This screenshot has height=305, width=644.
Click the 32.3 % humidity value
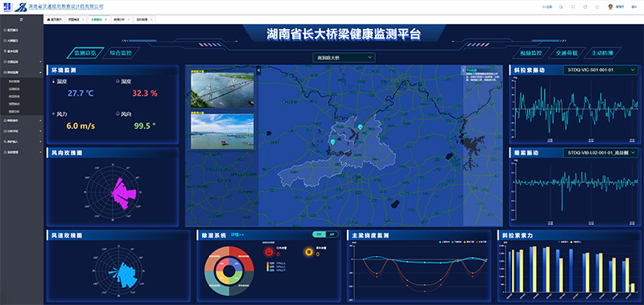point(145,93)
